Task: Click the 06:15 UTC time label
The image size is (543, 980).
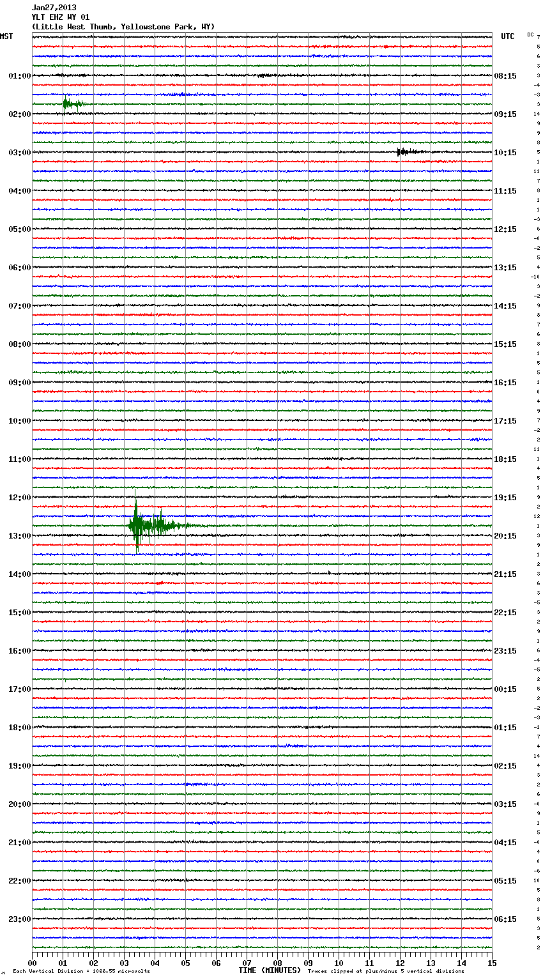Action: pyautogui.click(x=505, y=919)
